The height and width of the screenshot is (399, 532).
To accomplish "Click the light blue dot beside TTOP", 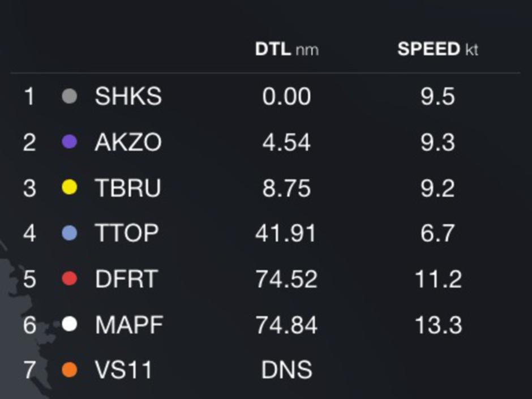I will (69, 233).
